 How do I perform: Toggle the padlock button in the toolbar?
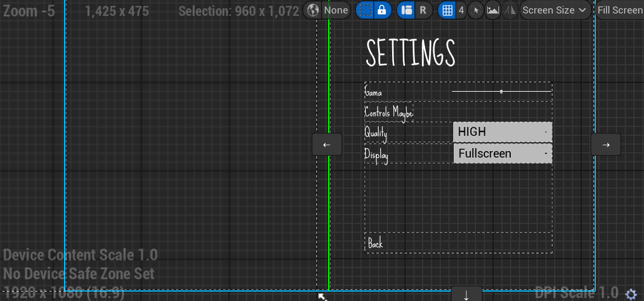click(382, 10)
